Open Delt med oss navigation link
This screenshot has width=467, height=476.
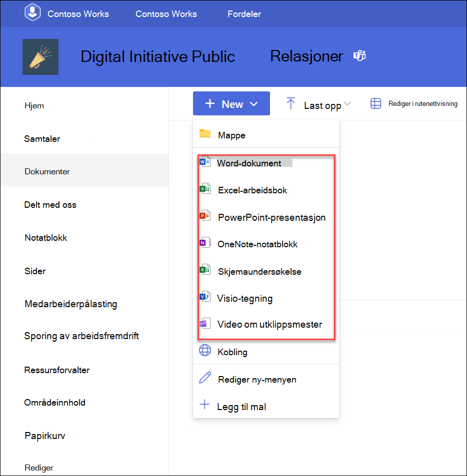tap(50, 205)
